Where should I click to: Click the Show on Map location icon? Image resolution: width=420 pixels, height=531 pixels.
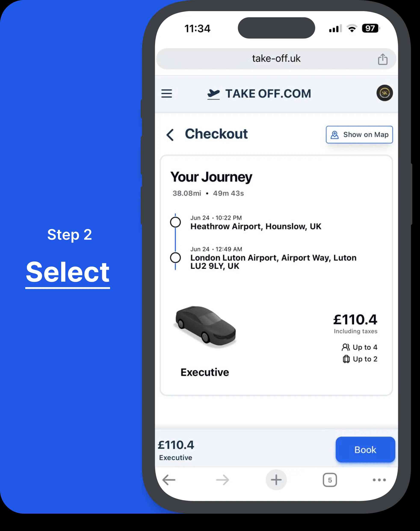point(335,134)
